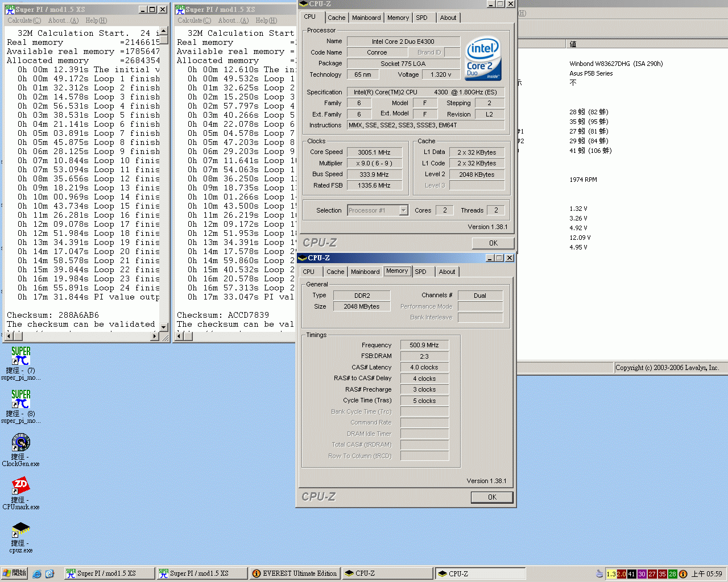Click the Internet Explorer quick launch icon
Screen dimensions: 728x582
click(x=37, y=574)
